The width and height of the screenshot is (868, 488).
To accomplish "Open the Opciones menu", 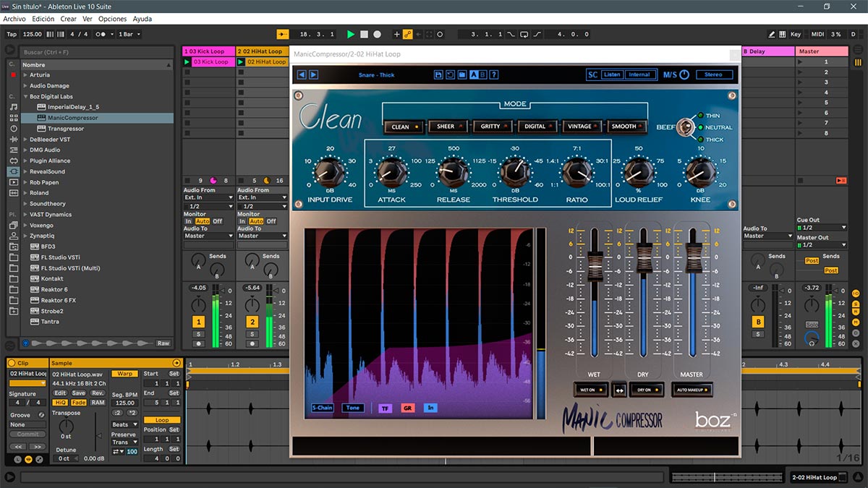I will pyautogui.click(x=113, y=19).
